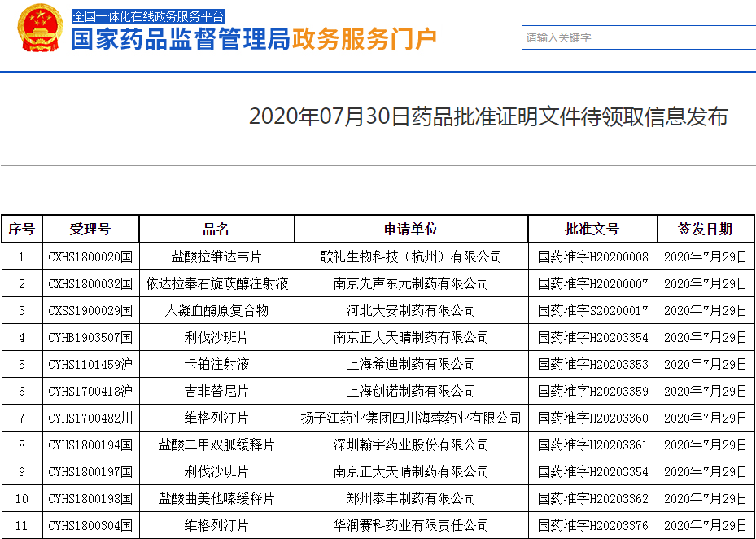Click applicant 歌礼生物科技（杭州）有限公司

pyautogui.click(x=411, y=256)
